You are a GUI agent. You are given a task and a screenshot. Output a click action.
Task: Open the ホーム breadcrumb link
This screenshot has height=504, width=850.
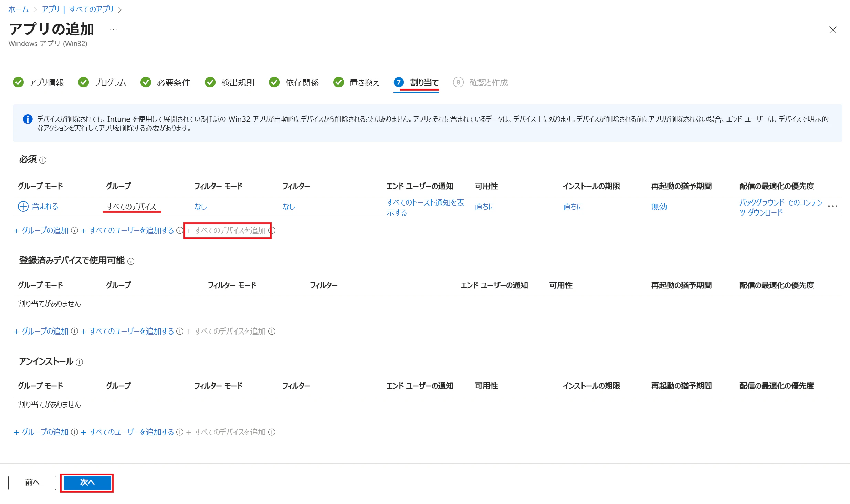[19, 9]
